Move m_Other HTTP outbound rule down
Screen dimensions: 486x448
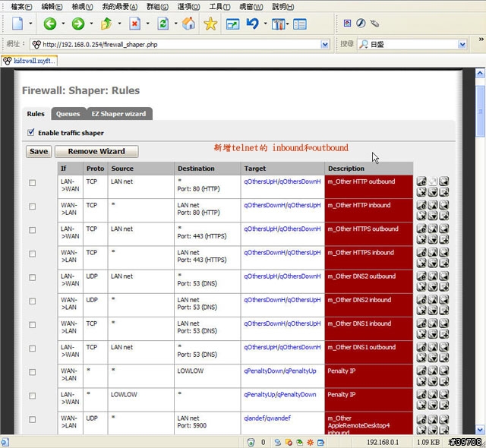pyautogui.click(x=433, y=192)
